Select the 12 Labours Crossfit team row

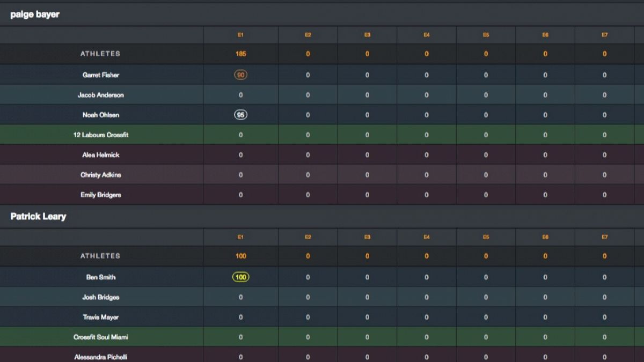pyautogui.click(x=322, y=135)
